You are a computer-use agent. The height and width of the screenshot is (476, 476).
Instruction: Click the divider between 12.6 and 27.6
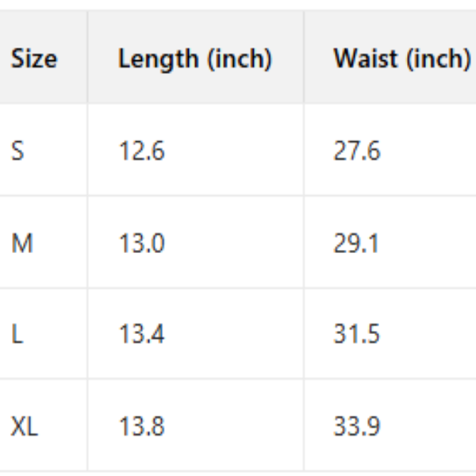click(303, 151)
